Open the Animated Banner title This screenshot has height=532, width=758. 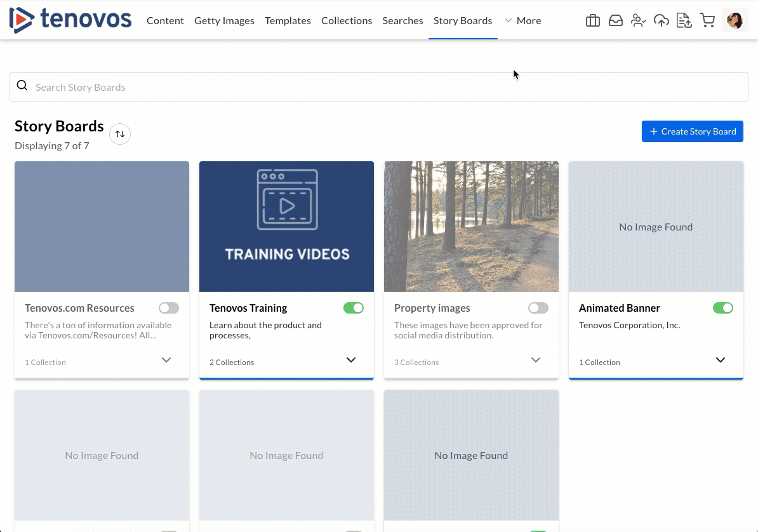[619, 308]
